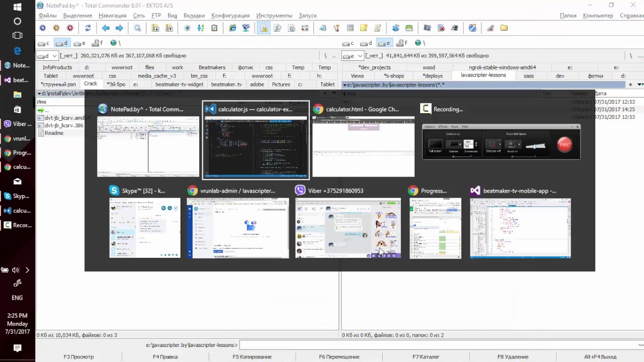Click the ENG language indicator
This screenshot has width=644, height=362.
17,298
